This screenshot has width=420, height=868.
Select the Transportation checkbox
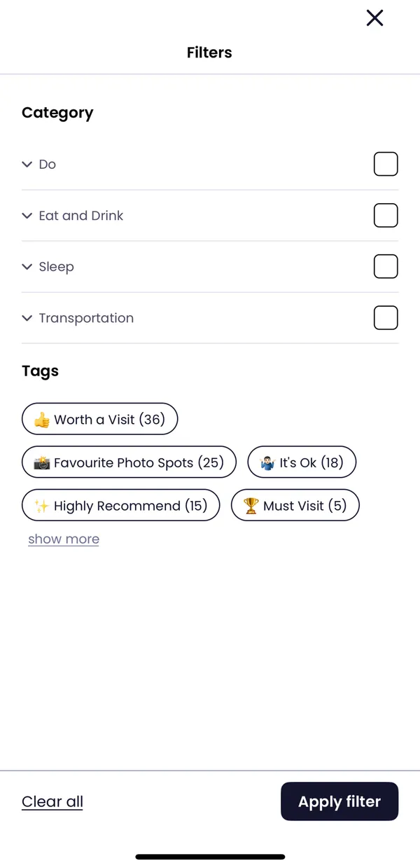coord(386,318)
